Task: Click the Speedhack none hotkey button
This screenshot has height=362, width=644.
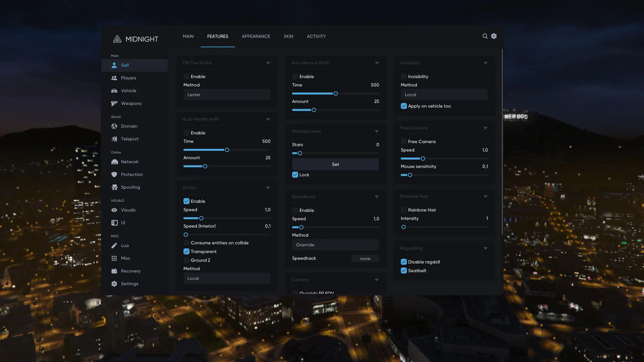Action: coord(365,259)
